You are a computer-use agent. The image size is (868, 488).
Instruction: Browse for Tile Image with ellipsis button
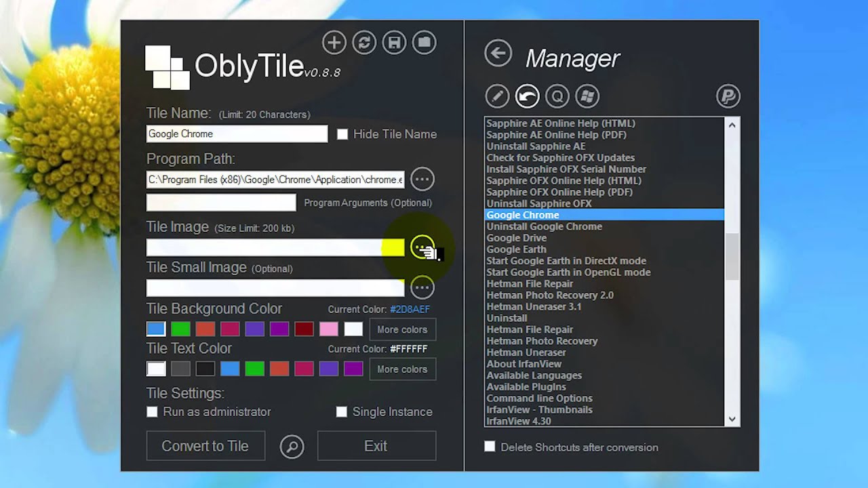[422, 247]
